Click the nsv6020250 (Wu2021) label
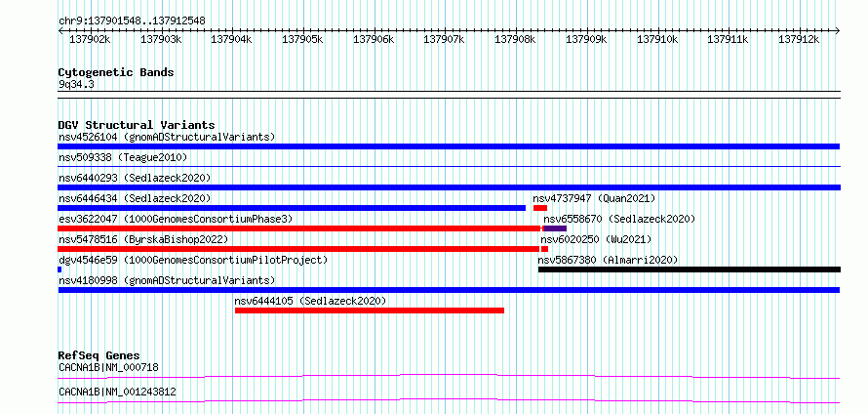 (x=596, y=239)
